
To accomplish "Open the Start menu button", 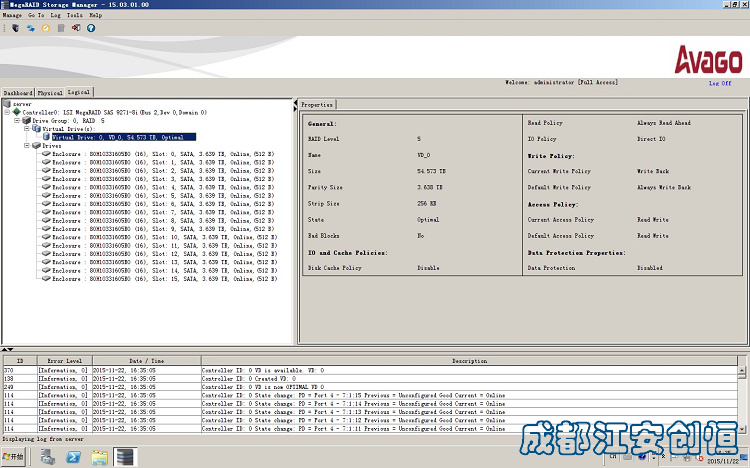I will (x=13, y=457).
